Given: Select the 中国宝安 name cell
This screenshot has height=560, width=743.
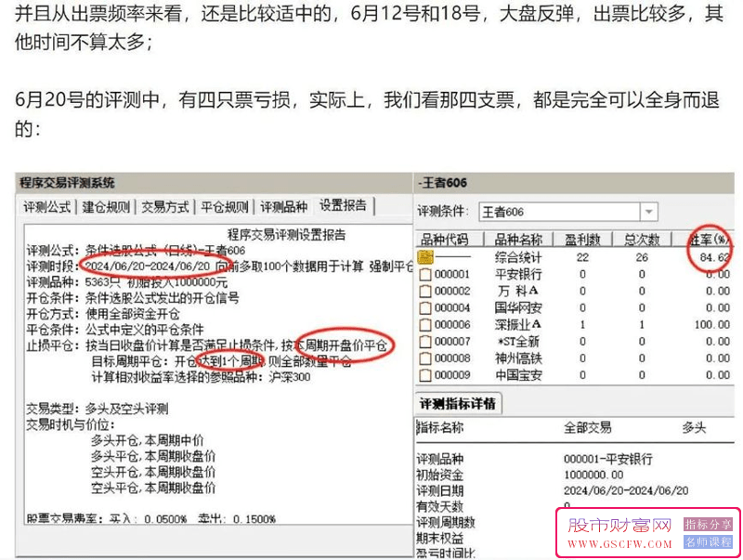Looking at the screenshot, I should click(x=518, y=375).
